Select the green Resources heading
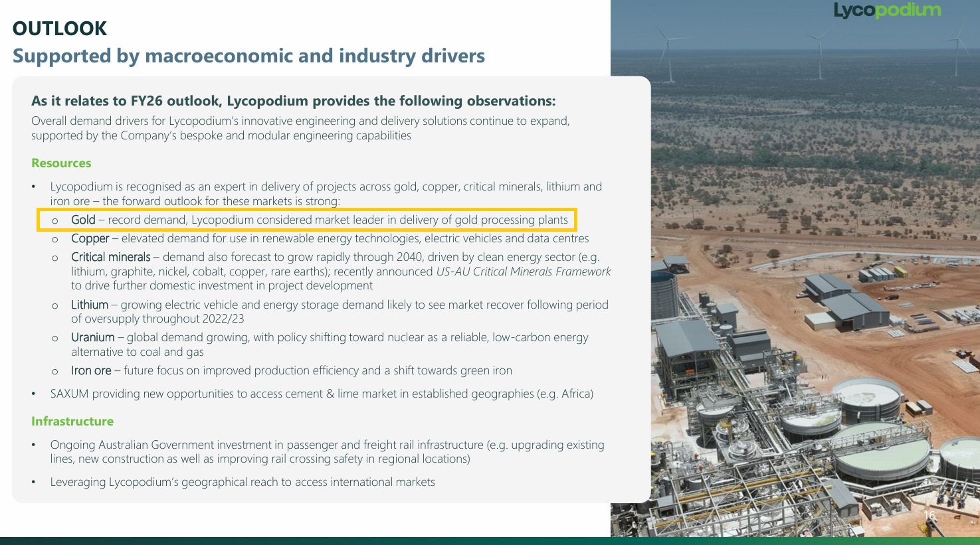Screen dimensions: 980x545 [x=61, y=163]
